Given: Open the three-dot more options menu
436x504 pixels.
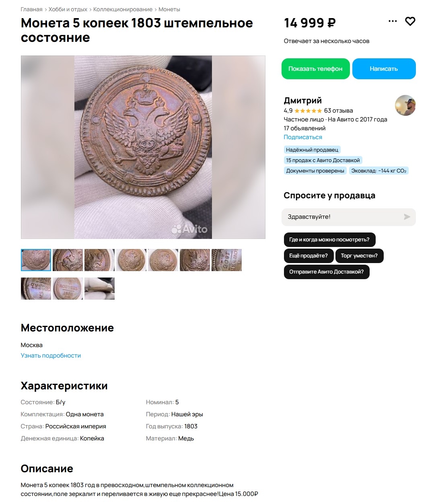Looking at the screenshot, I should [393, 21].
